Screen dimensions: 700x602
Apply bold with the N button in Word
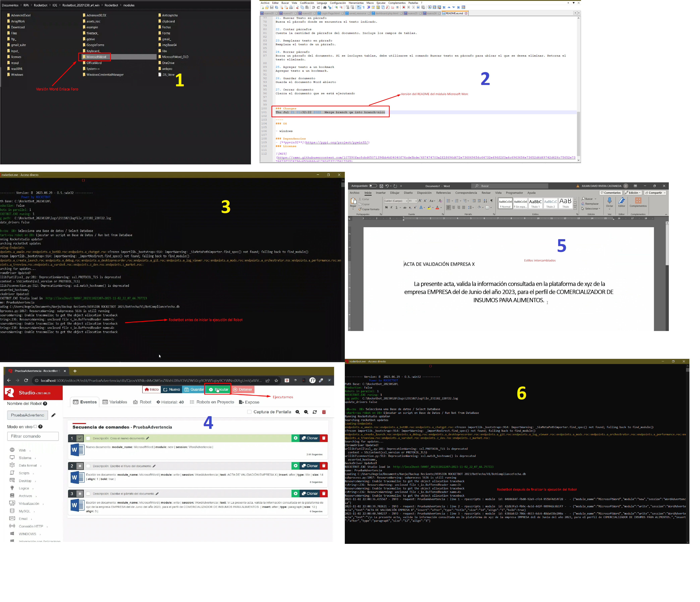tap(386, 207)
